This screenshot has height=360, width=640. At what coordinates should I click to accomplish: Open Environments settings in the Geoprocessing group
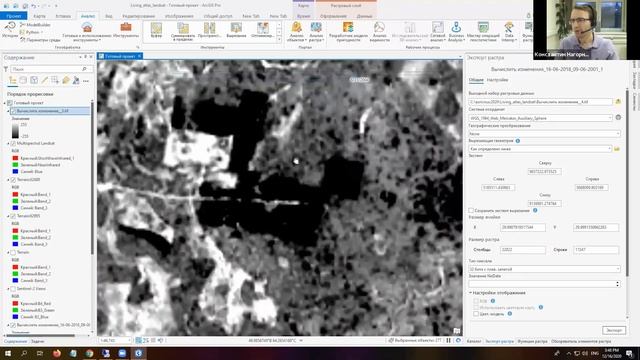[40, 40]
